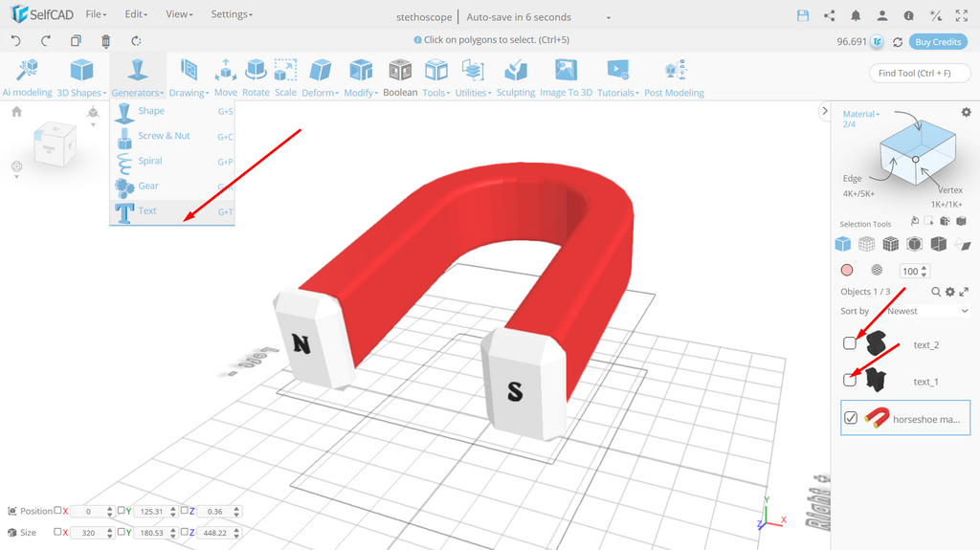
Task: Open Ai modeling tool
Action: (28, 71)
